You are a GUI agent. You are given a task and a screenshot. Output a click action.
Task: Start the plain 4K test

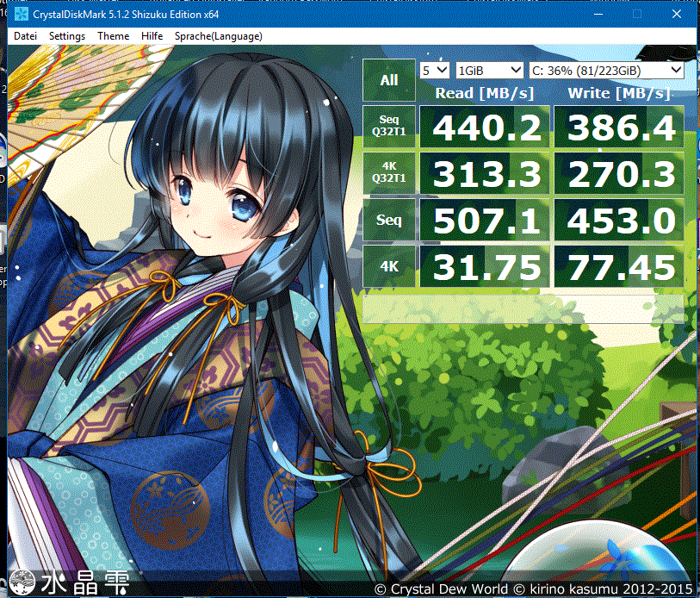389,266
